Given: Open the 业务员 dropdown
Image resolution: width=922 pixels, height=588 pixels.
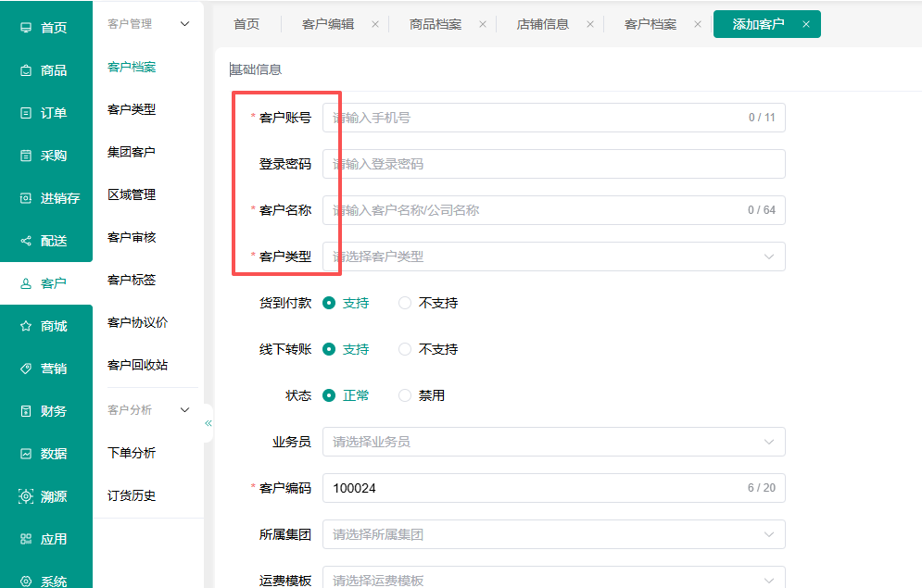Looking at the screenshot, I should point(554,442).
